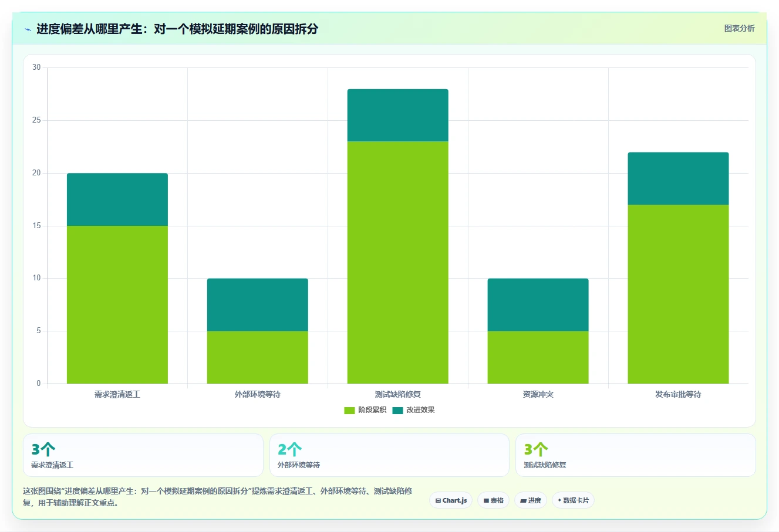Toggle the 改进效果 legend item
This screenshot has height=532, width=779.
[x=413, y=410]
